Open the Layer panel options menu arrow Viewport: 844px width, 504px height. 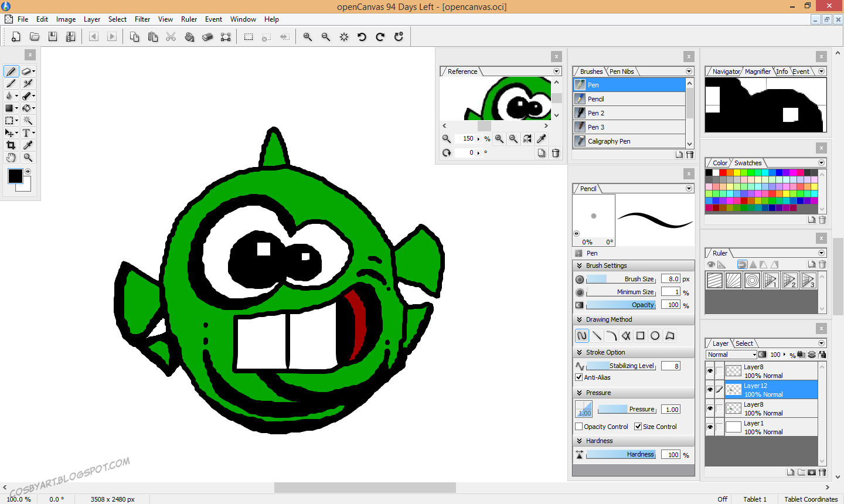(x=821, y=343)
